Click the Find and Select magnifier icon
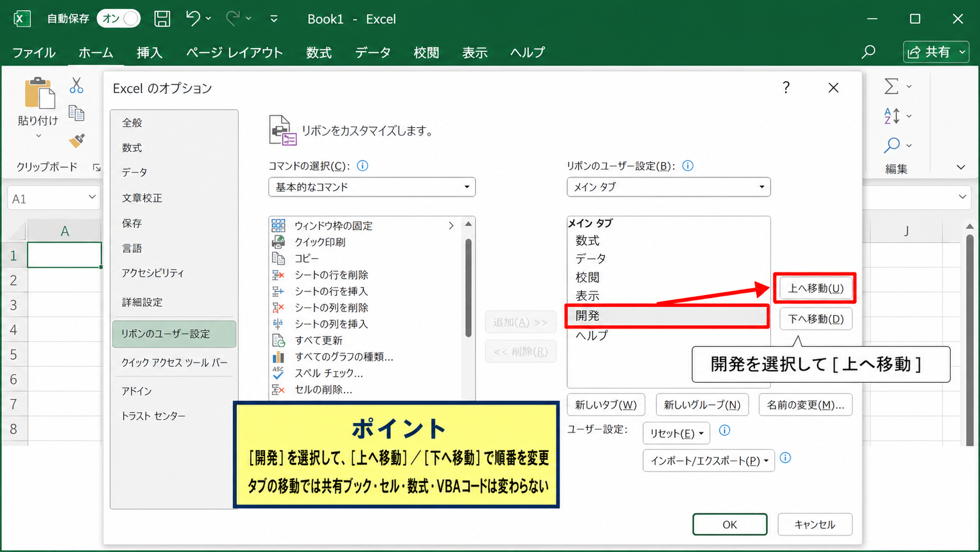The image size is (980, 552). (891, 145)
